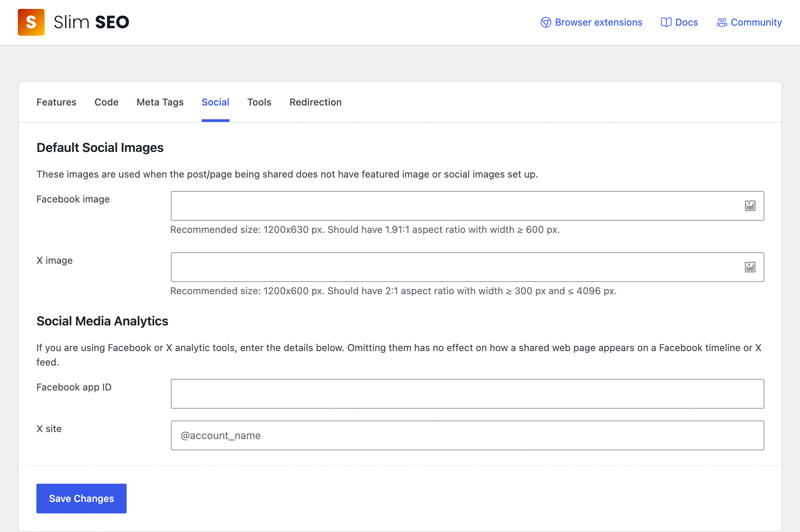Go to the Tools tab
The height and width of the screenshot is (532, 800).
click(259, 102)
